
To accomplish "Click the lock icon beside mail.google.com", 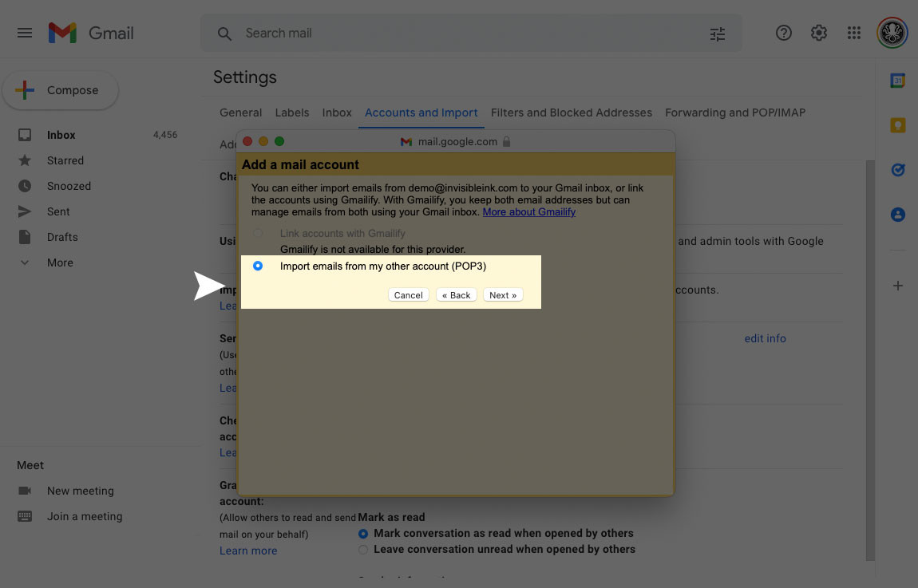I will tap(506, 141).
